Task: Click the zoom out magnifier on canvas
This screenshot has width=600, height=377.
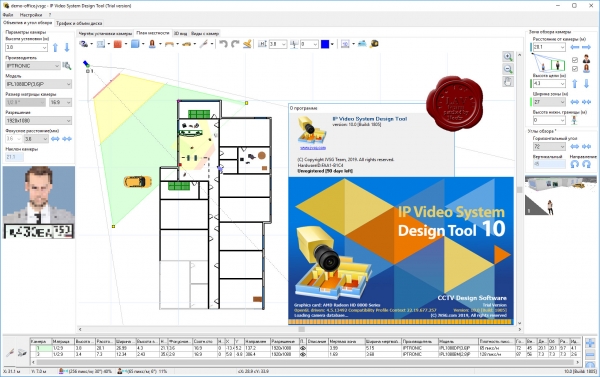Action: pyautogui.click(x=508, y=69)
